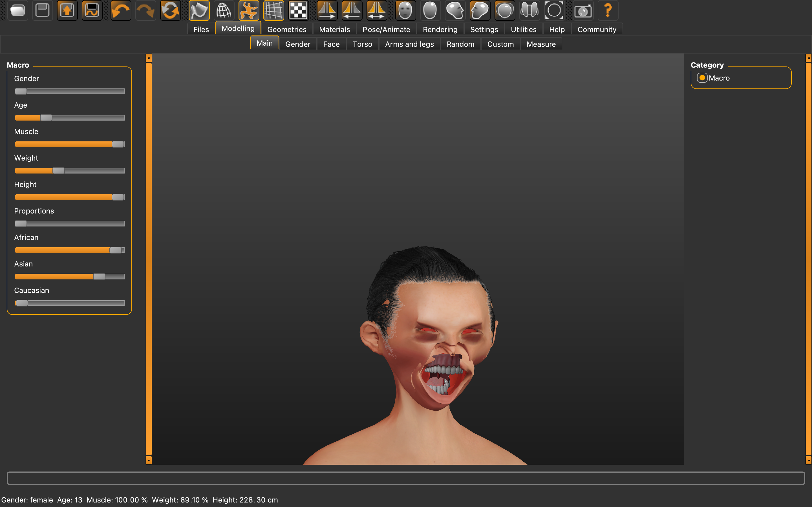Open the Geometries tab
This screenshot has height=507, width=812.
pyautogui.click(x=286, y=30)
